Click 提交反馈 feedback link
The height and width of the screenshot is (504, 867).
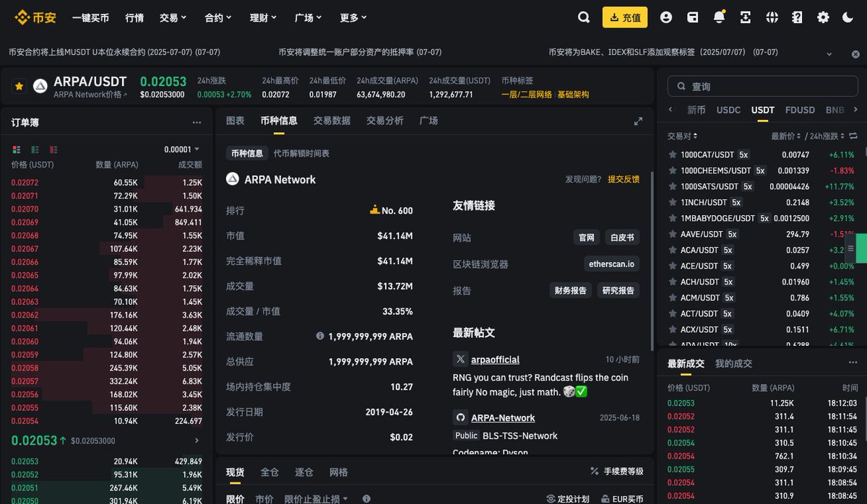624,179
